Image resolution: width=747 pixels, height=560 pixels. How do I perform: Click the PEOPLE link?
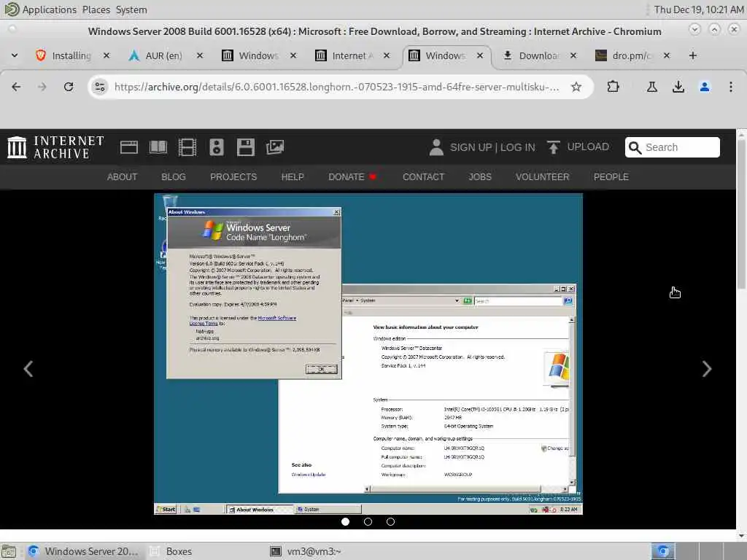pos(611,176)
